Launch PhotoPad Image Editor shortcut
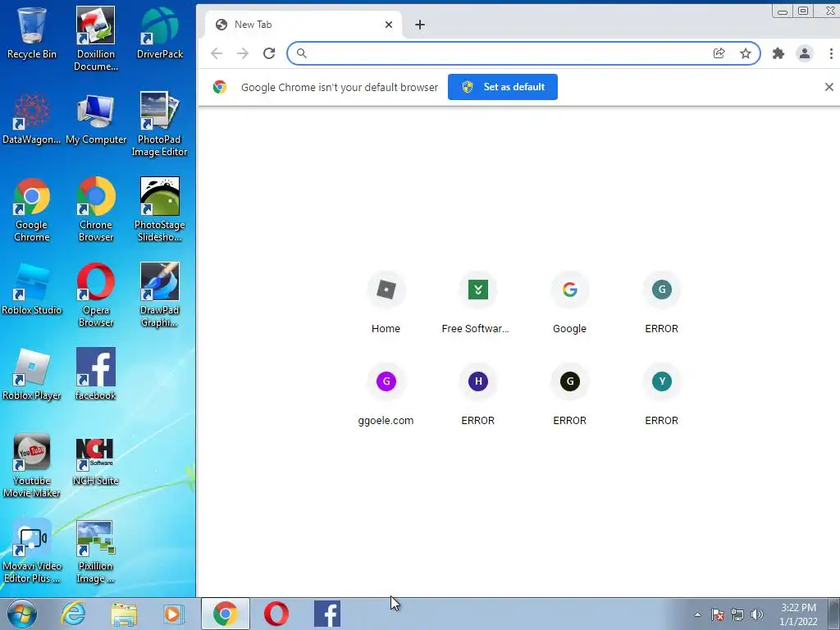 [x=160, y=125]
